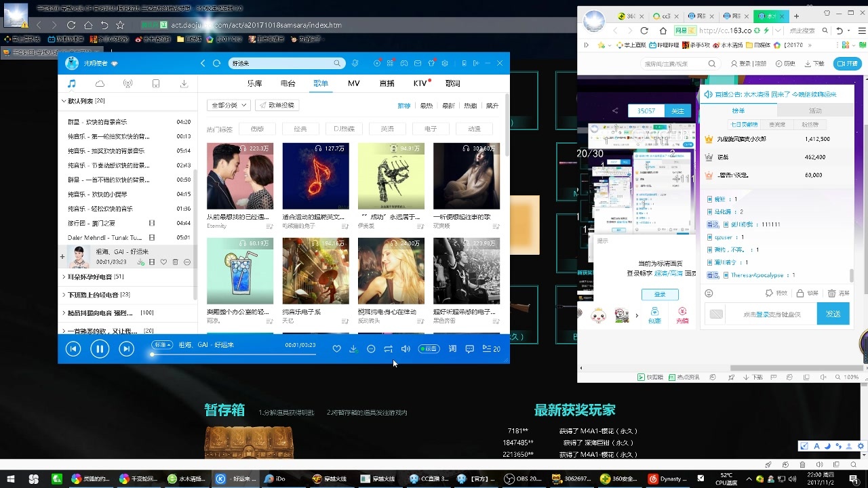Image resolution: width=868 pixels, height=488 pixels.
Task: Download current song from player bar
Action: pyautogui.click(x=353, y=348)
